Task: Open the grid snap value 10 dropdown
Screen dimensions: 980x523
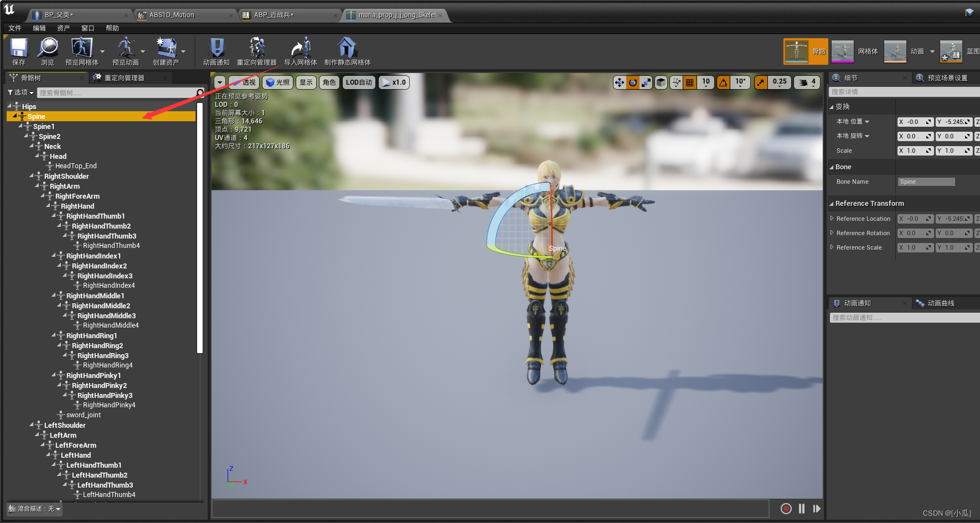Action: pos(705,82)
